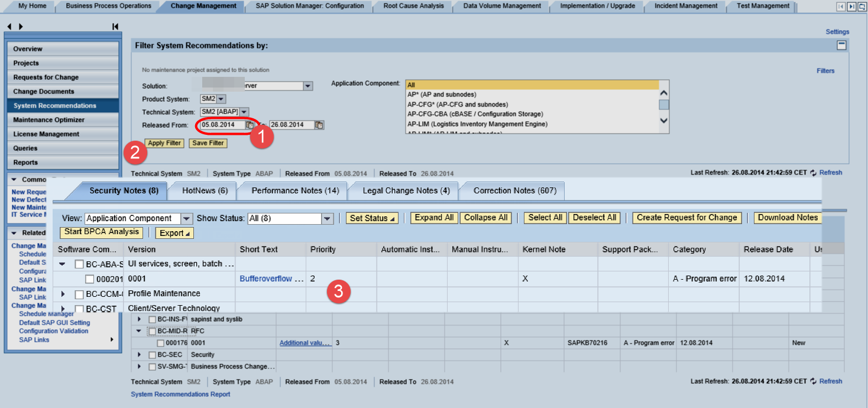Tick the checkbox for note 000176

(160, 343)
